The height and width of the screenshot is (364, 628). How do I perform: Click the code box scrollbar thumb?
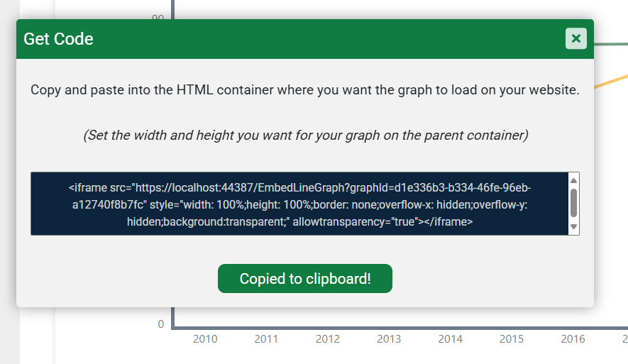tap(574, 202)
